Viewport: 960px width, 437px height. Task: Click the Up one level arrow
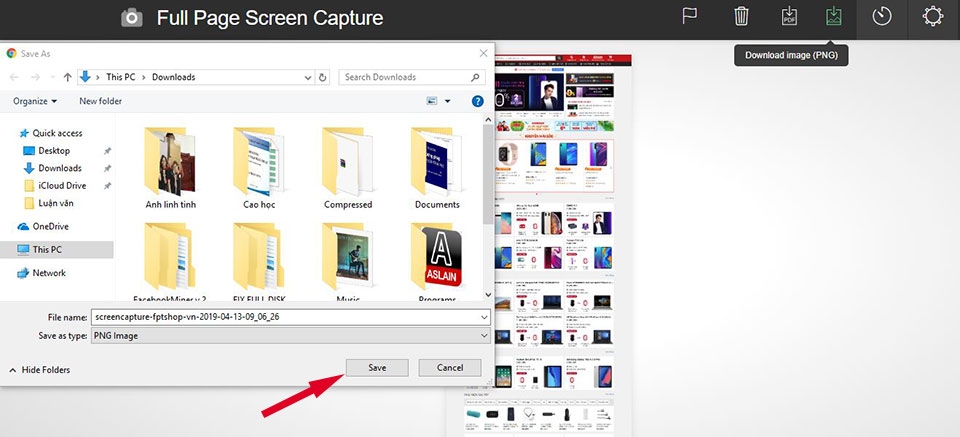(x=67, y=77)
